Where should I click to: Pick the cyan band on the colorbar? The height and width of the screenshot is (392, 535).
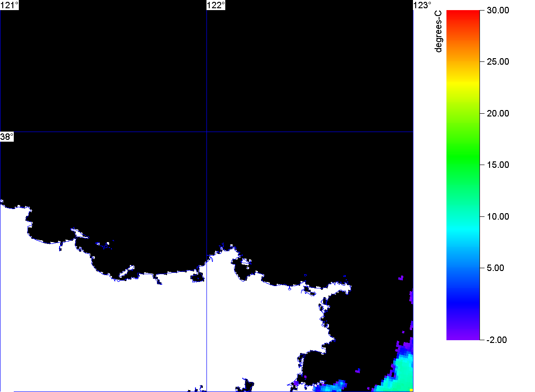pos(463,225)
